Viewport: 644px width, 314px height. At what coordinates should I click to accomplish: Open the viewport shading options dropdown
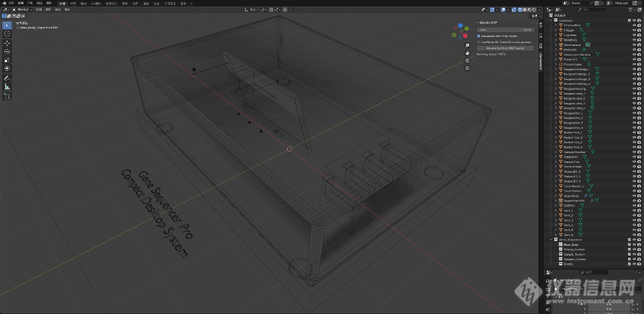coord(539,9)
